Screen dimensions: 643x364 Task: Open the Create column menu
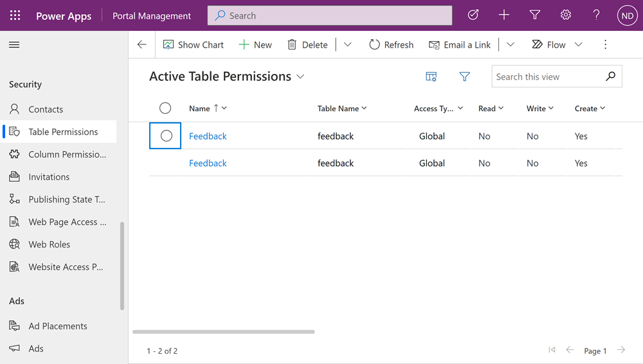pyautogui.click(x=590, y=108)
